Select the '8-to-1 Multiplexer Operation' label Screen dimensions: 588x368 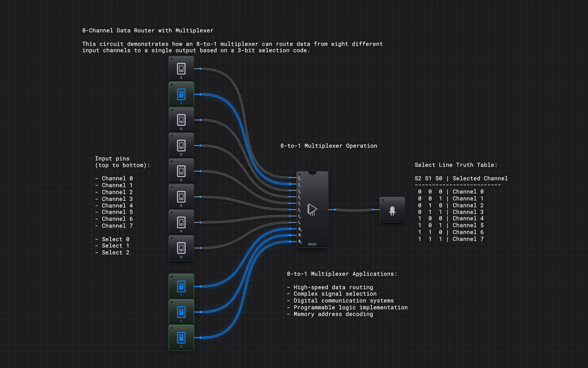329,146
